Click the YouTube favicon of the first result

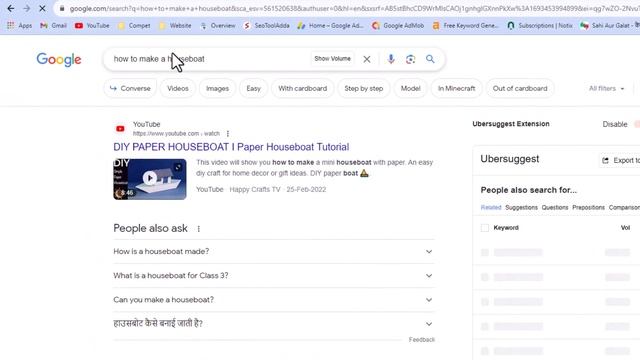point(120,129)
